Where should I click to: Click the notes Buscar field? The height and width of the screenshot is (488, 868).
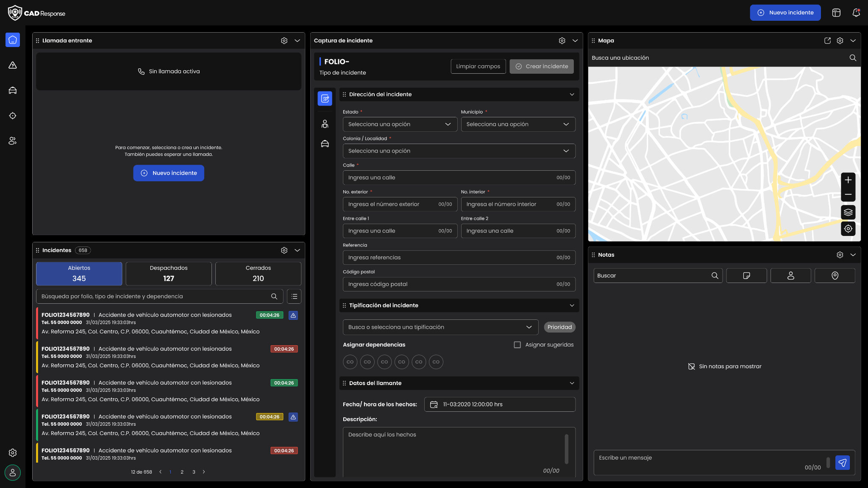click(658, 276)
